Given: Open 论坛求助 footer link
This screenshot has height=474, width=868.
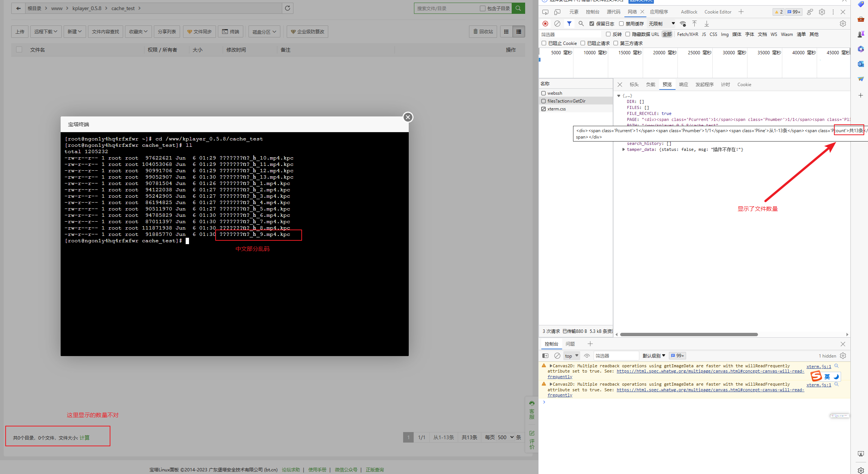Looking at the screenshot, I should [291, 470].
